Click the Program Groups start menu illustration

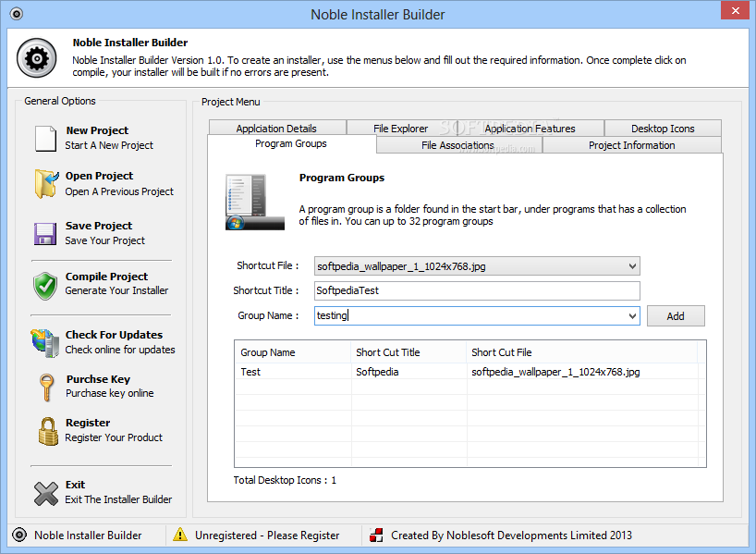point(254,203)
